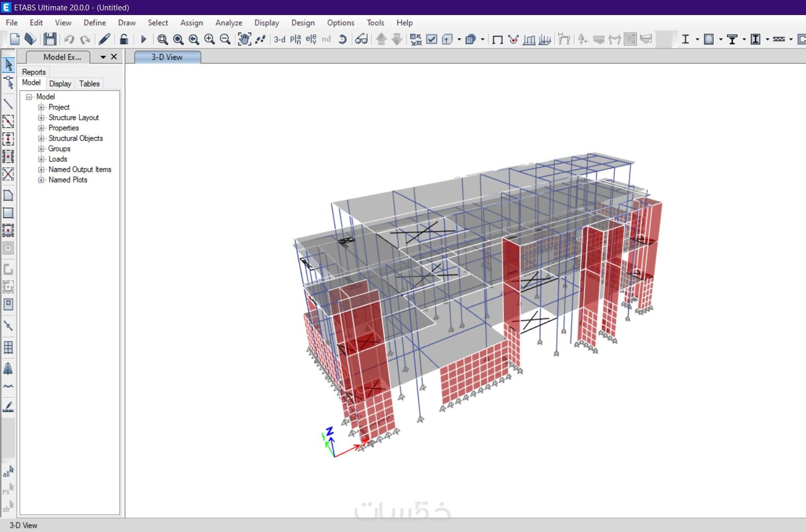Screen dimensions: 806x532
Task: Select the Draw Rectangular Floor/Wall tool
Action: [x=8, y=213]
